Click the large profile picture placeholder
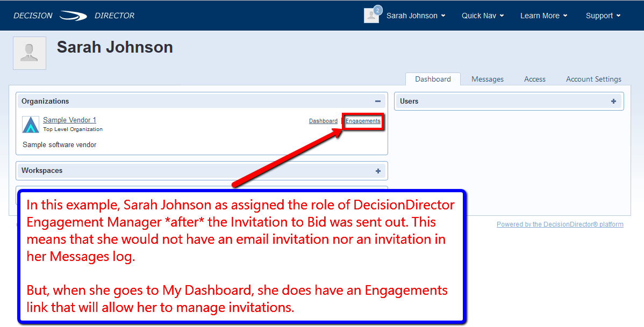The height and width of the screenshot is (327, 644). tap(30, 53)
